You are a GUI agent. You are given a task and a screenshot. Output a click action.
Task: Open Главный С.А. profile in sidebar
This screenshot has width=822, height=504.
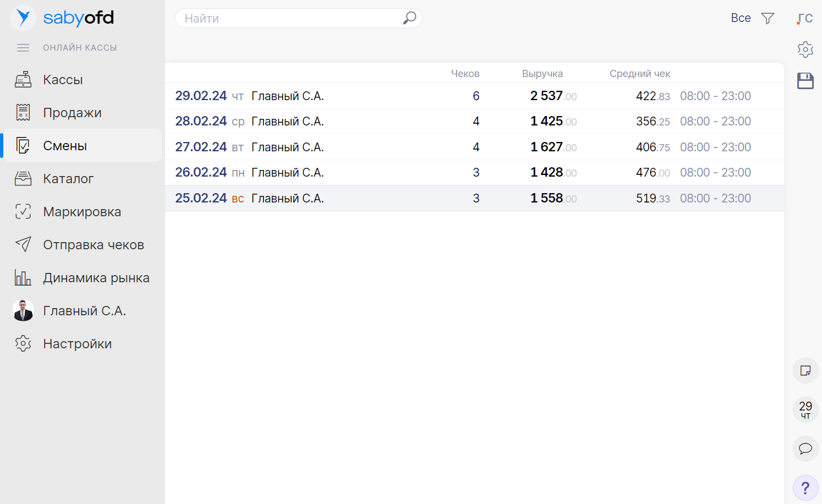[x=84, y=311]
